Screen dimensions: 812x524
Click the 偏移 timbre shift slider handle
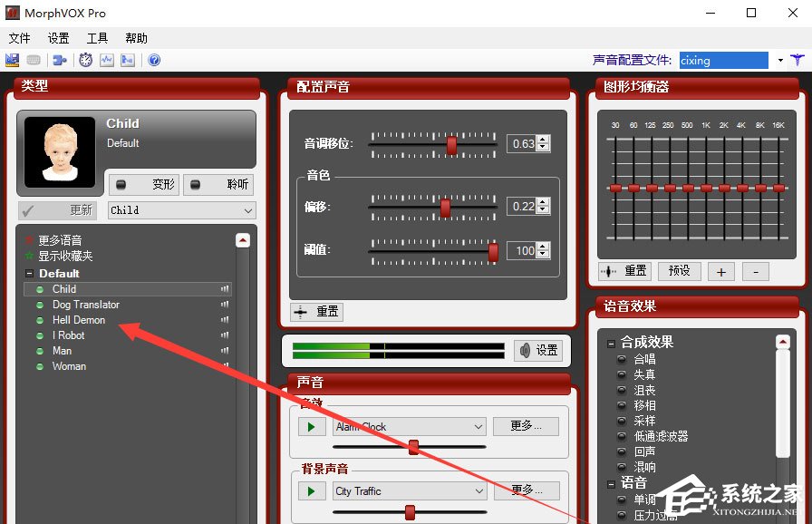[445, 209]
